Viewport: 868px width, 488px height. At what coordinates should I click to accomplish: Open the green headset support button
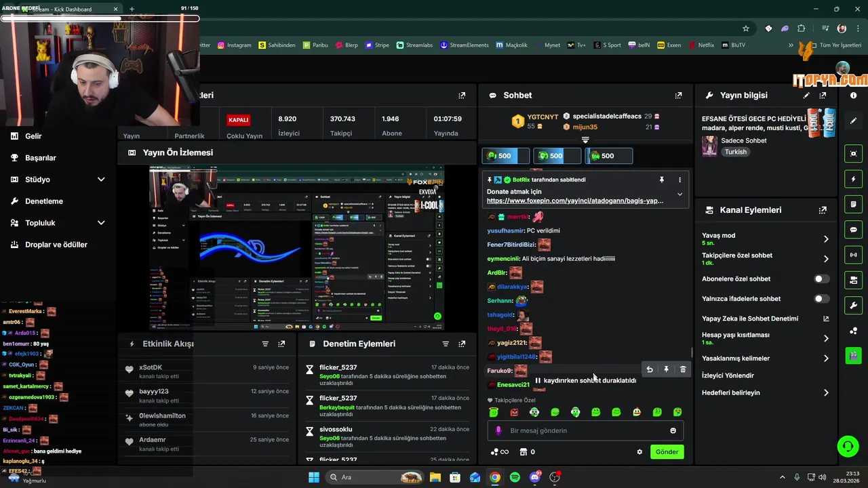point(848,446)
